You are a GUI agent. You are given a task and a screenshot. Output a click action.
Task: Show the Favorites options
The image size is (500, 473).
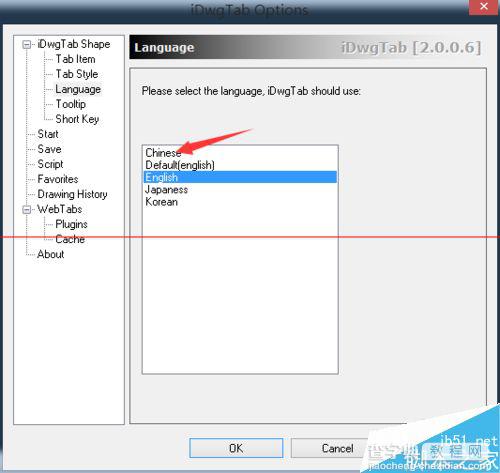[x=58, y=179]
